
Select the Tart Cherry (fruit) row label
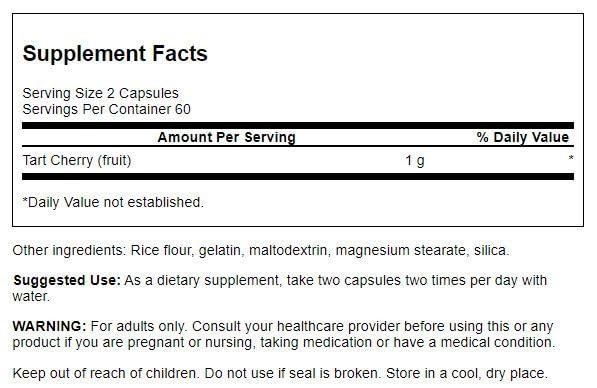point(77,160)
